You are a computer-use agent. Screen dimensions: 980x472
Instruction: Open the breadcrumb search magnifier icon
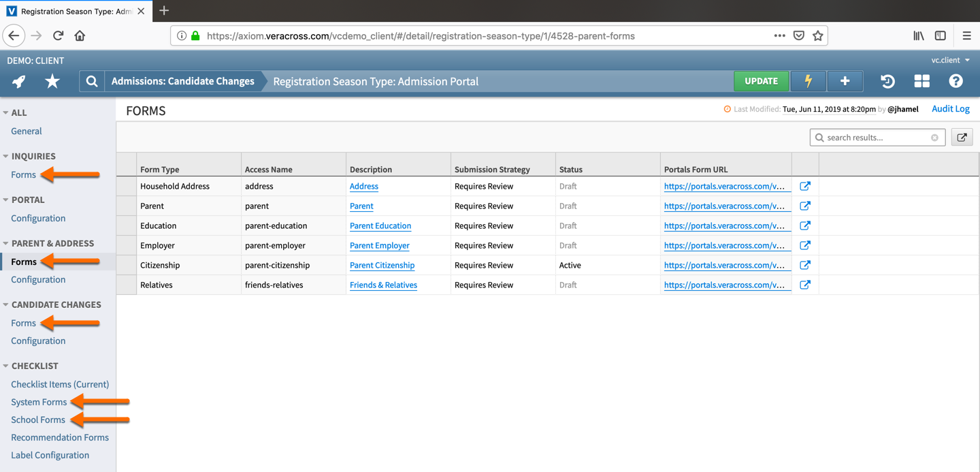(x=91, y=81)
